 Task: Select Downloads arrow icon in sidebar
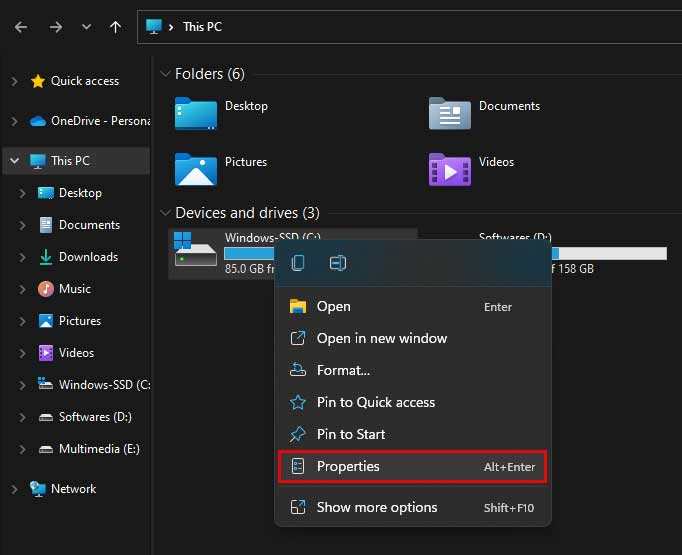(46, 257)
